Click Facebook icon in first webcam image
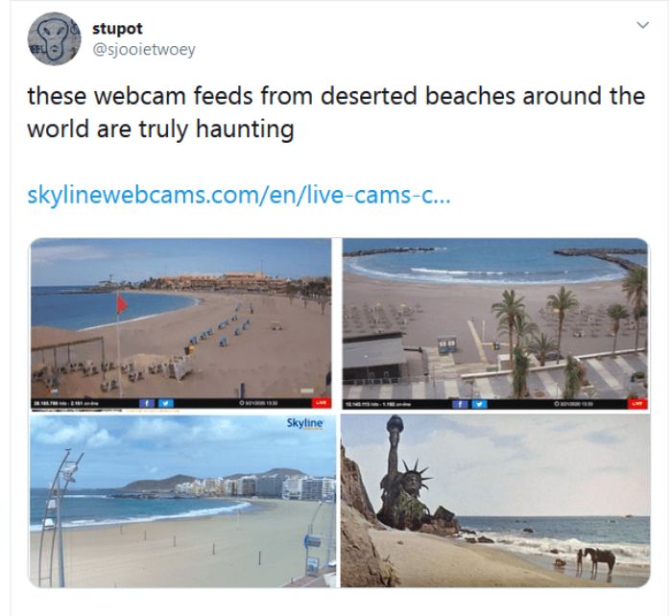Image resolution: width=672 pixels, height=616 pixels. (147, 403)
